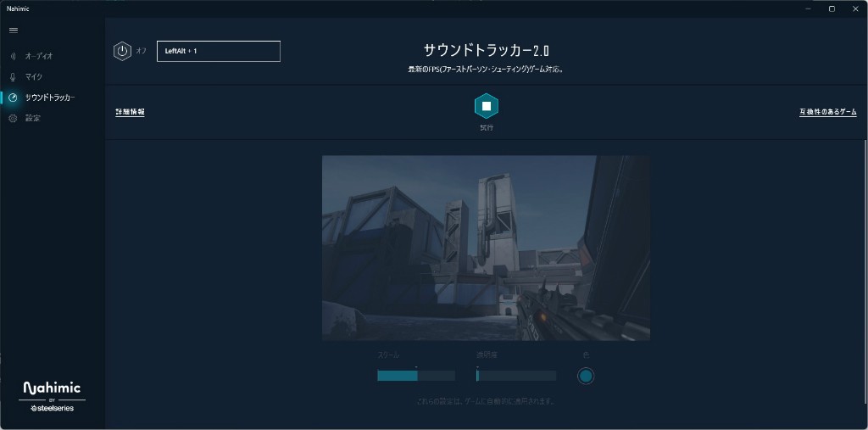
Task: Click the 試行 label under the button
Action: [487, 127]
